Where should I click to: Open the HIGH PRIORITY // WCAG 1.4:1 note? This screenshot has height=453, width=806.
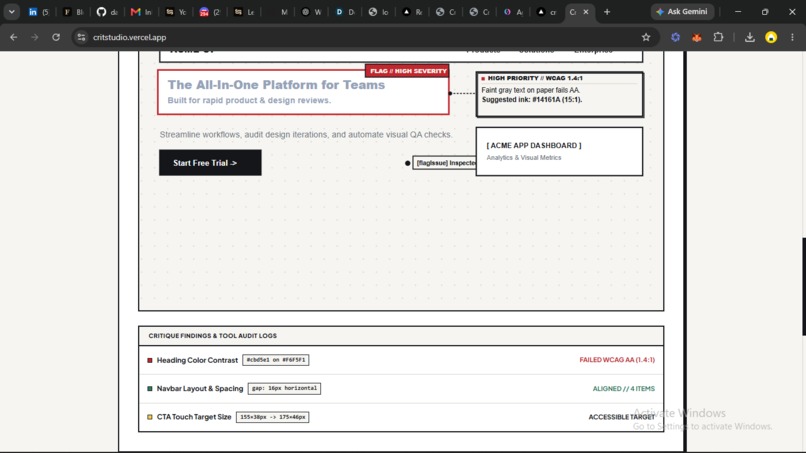point(559,94)
